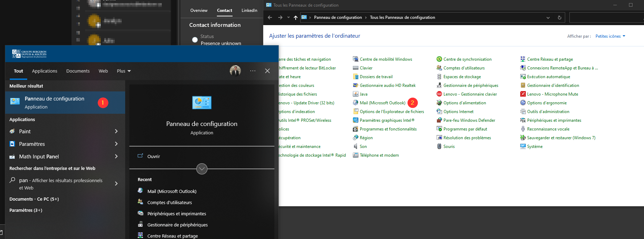Click Panneau de configuration breadcrumb in address bar
Screen dimensions: 644x239
pyautogui.click(x=338, y=17)
